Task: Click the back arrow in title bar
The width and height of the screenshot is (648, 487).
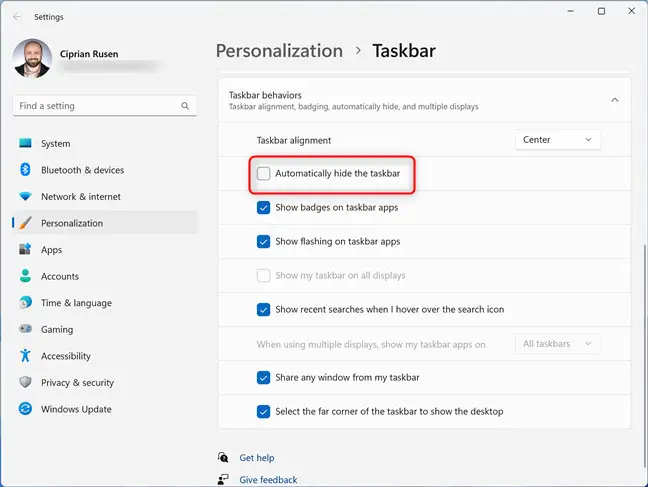Action: coord(17,17)
